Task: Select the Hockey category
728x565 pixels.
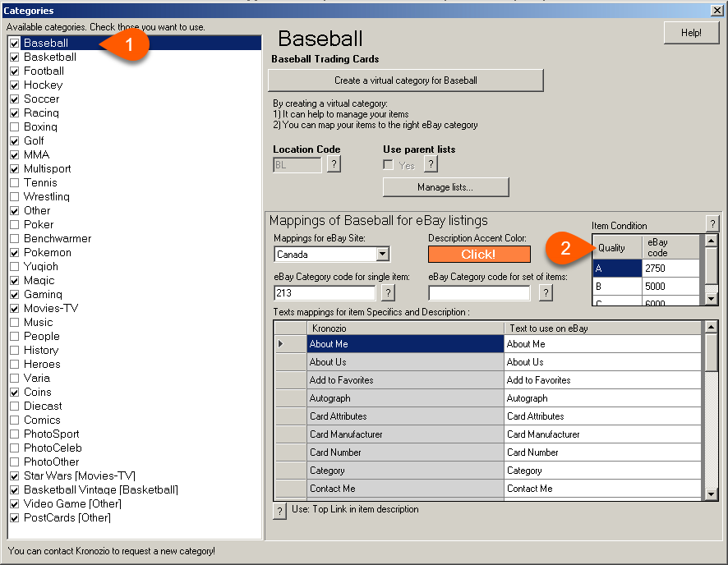Action: point(44,85)
